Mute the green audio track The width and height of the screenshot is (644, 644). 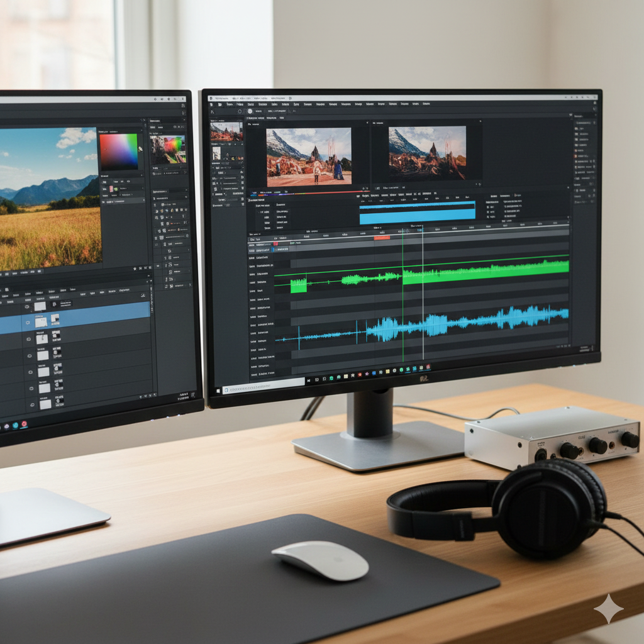click(x=250, y=275)
